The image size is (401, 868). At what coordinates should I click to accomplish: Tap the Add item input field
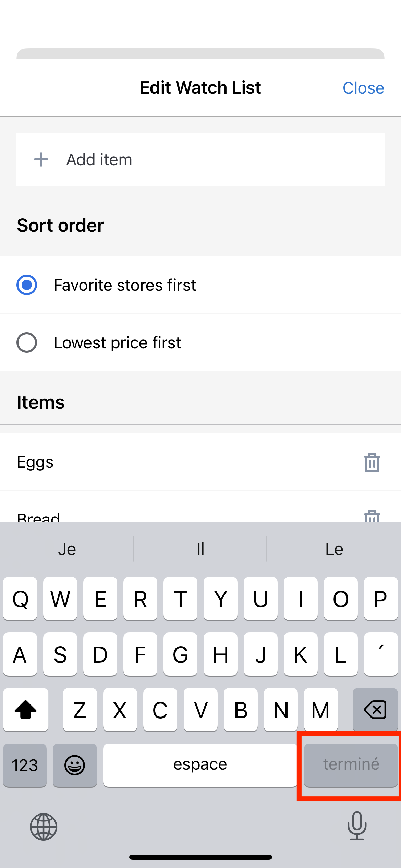tap(200, 159)
